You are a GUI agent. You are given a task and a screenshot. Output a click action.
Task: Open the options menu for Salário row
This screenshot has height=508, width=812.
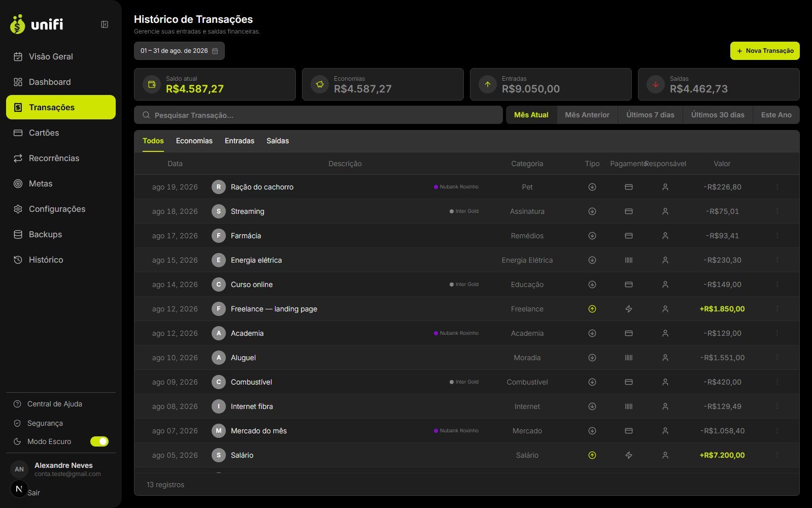pyautogui.click(x=777, y=455)
